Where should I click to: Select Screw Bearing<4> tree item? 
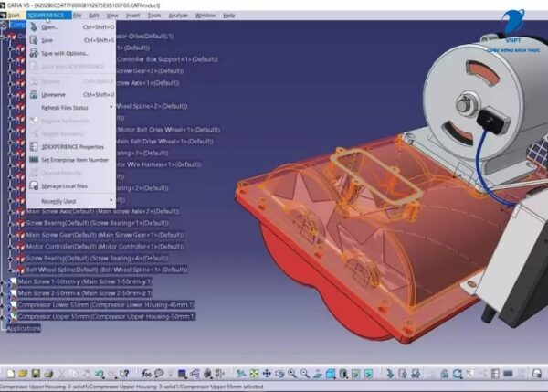[x=98, y=258]
